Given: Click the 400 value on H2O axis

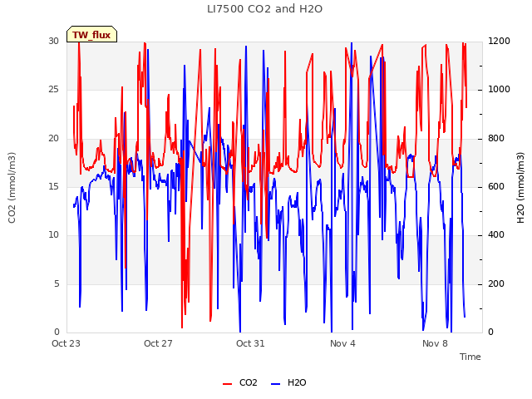Looking at the screenshot, I should [x=496, y=234].
